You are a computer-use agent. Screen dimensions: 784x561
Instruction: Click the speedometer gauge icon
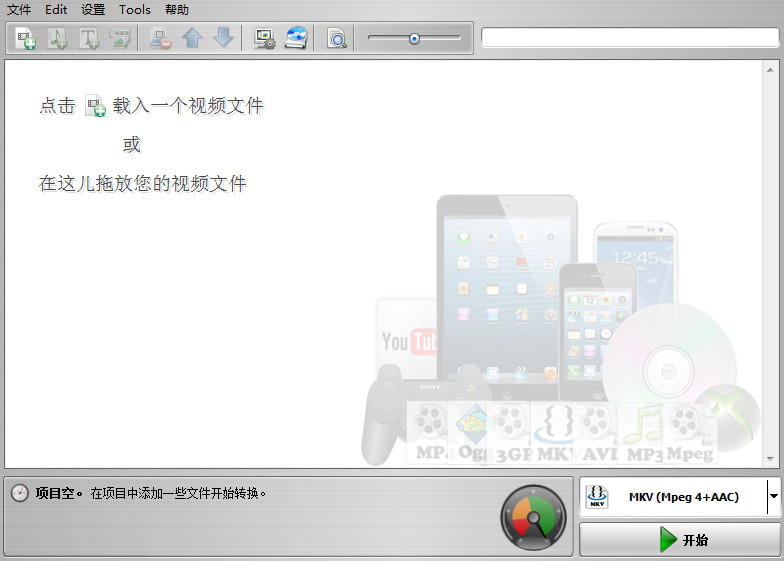click(x=532, y=518)
